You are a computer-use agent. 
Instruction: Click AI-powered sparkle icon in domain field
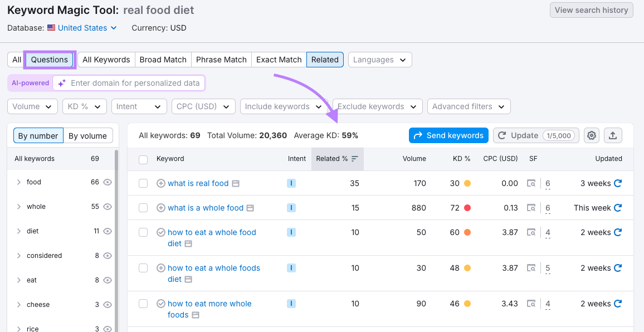tap(61, 82)
